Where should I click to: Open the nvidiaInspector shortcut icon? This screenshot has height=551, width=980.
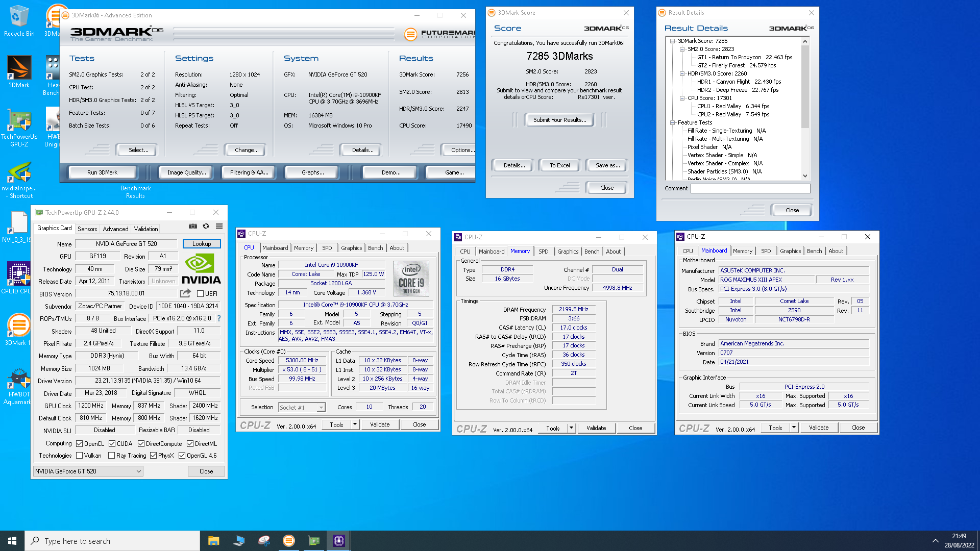click(19, 180)
